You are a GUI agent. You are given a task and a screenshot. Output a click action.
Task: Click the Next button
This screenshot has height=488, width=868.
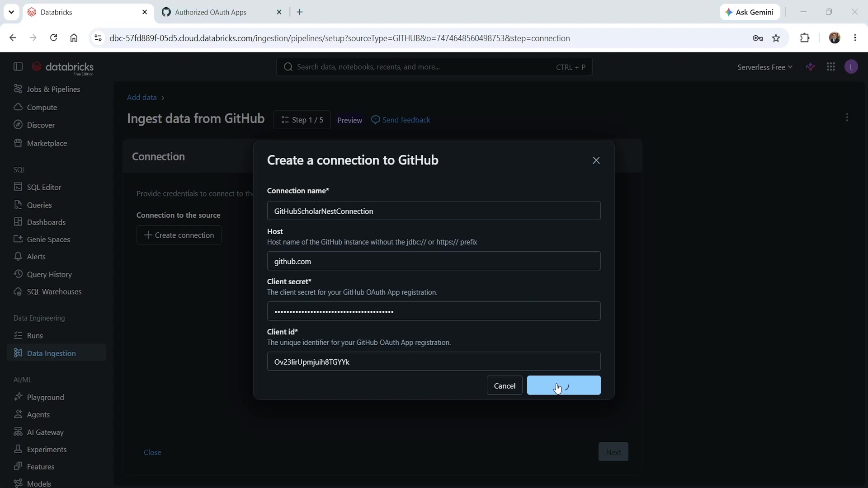point(613,452)
